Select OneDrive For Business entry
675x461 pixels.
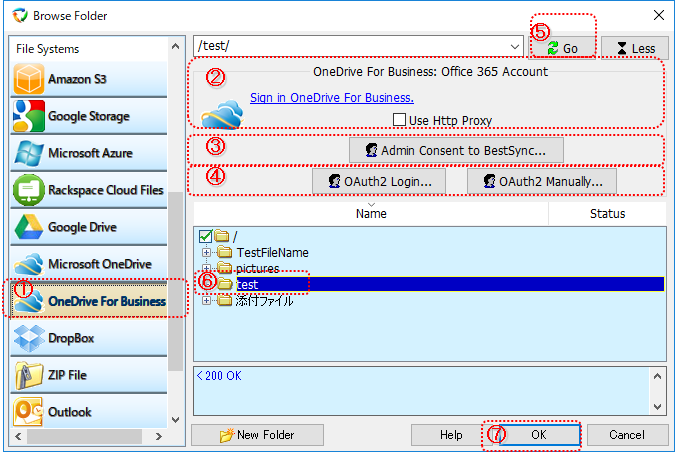pyautogui.click(x=89, y=301)
